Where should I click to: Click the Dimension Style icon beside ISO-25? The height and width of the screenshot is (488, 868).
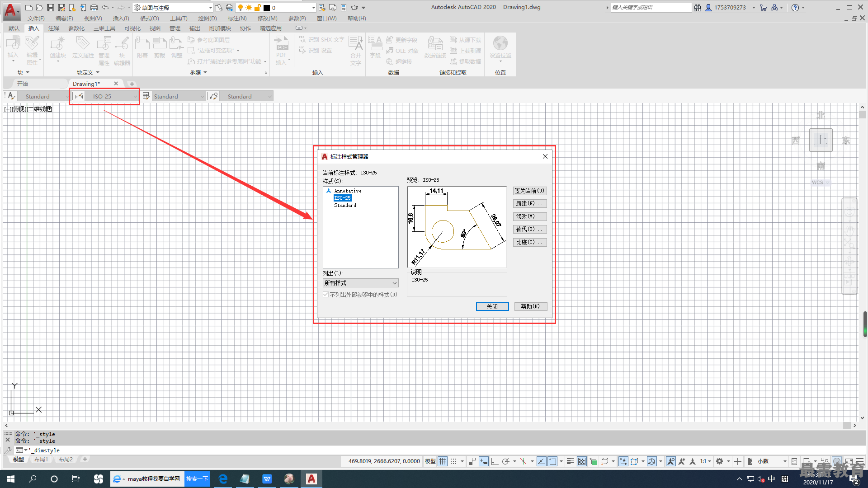click(79, 96)
